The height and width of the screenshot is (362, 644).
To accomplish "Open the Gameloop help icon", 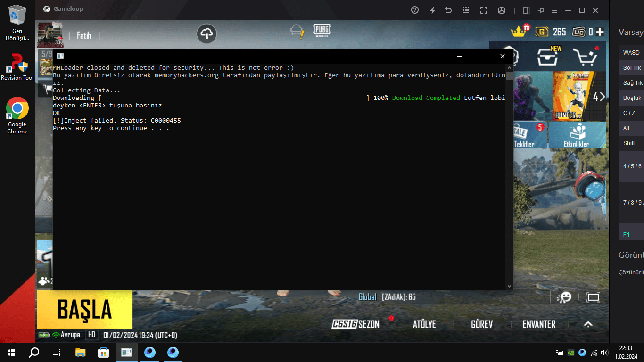I will (415, 10).
